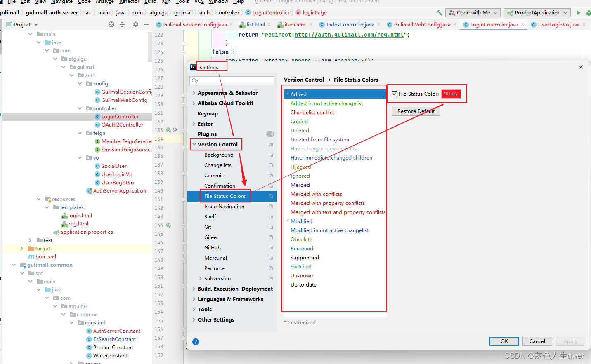This screenshot has height=364, width=591.
Task: Toggle the File Status Color checkbox
Action: pos(395,94)
